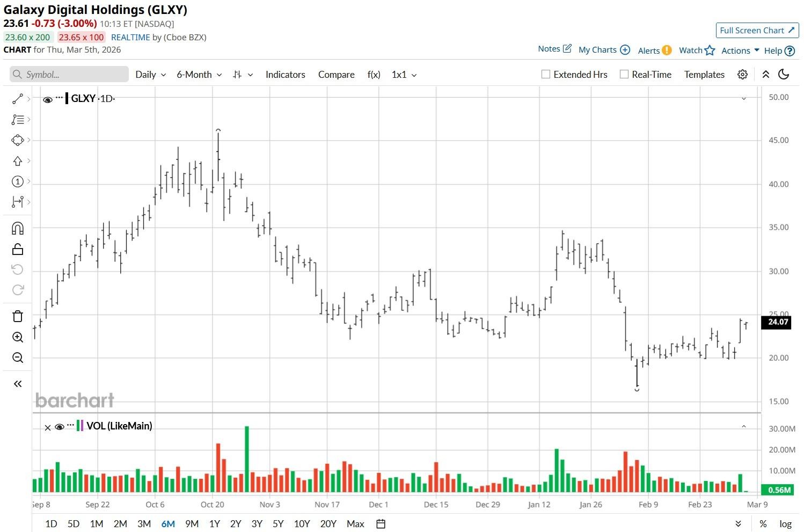Select the 1D range tab
The width and height of the screenshot is (804, 532).
tap(51, 524)
